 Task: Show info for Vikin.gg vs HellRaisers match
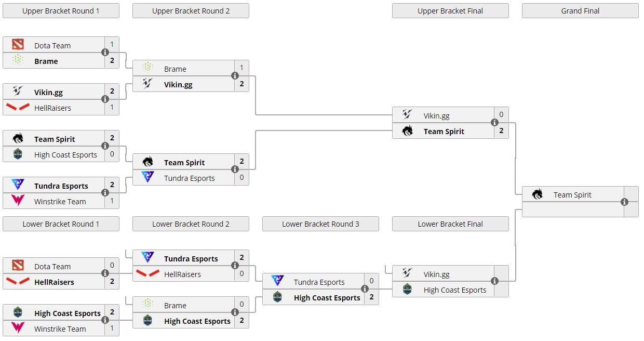(x=105, y=99)
